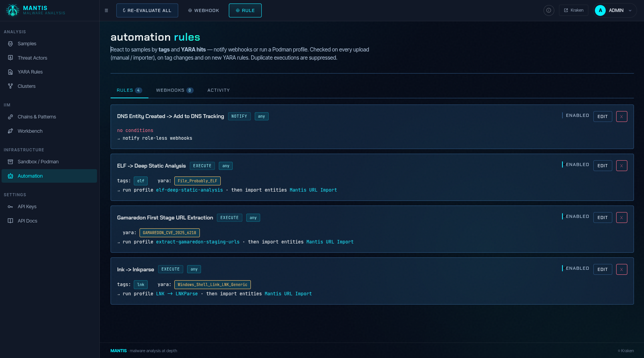Edit the lnk -> lnkparse rule
The width and height of the screenshot is (644, 358).
click(603, 269)
